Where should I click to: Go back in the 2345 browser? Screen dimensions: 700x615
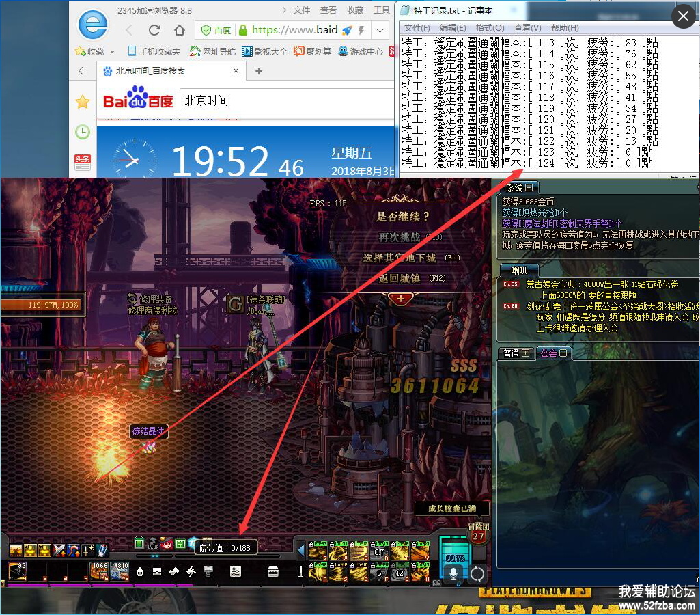pos(129,30)
